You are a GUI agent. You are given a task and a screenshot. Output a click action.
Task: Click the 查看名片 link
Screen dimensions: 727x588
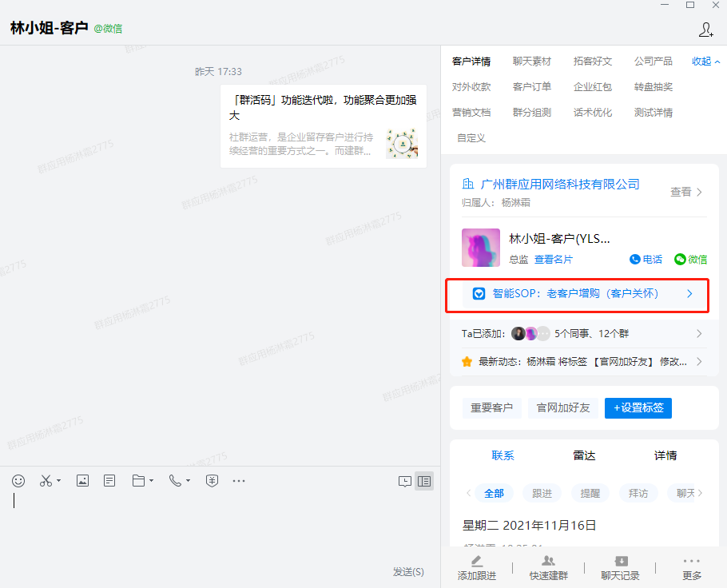click(554, 259)
